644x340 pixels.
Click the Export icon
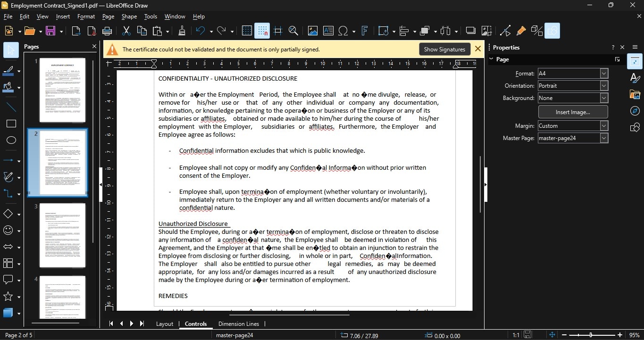click(76, 31)
